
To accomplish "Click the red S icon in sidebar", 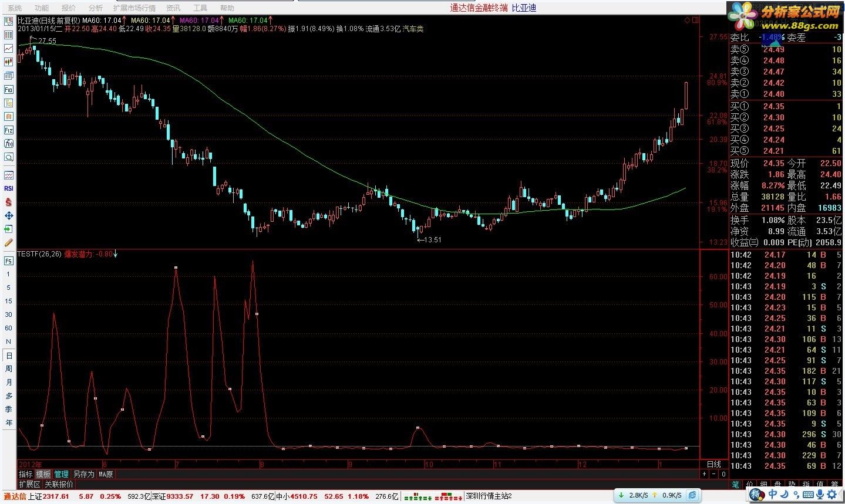I will [x=9, y=202].
